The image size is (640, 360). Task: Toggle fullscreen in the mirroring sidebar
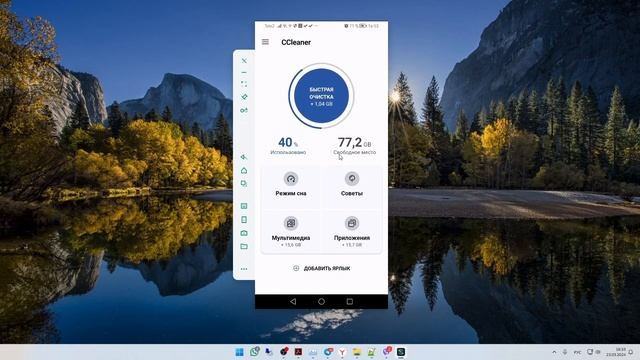[244, 84]
